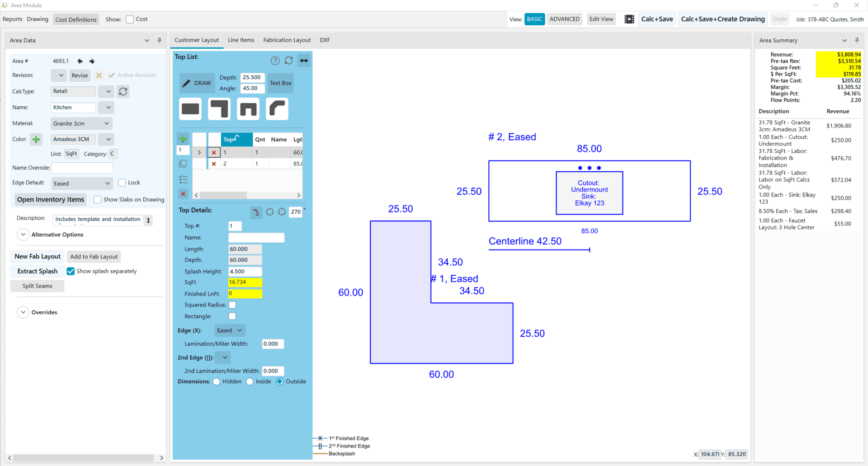
Task: Click the refresh icon in the Top List header
Action: [x=289, y=60]
